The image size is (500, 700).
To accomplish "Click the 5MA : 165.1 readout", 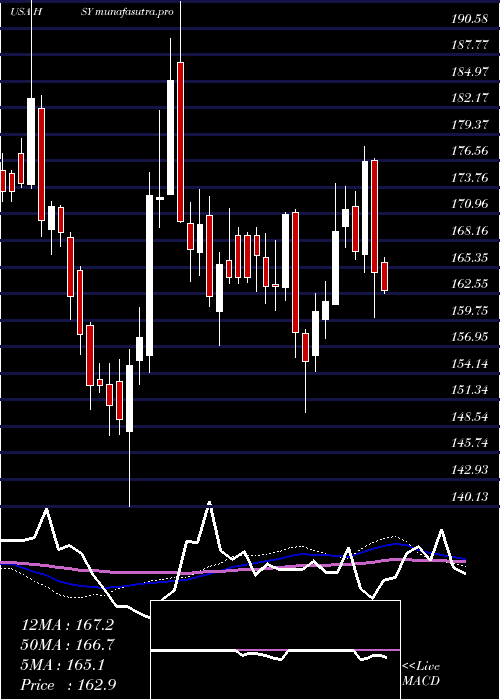I will click(x=62, y=665).
